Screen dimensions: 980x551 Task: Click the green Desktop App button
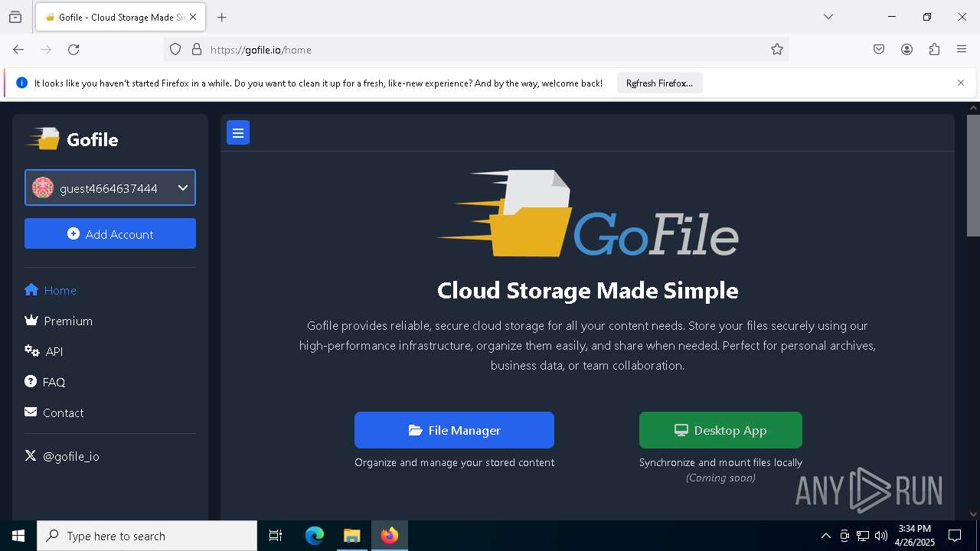(720, 430)
